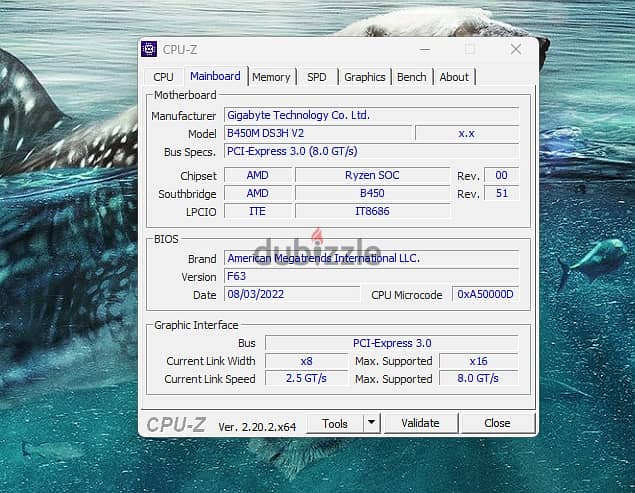Click the southbridge AMD vendor field

(x=258, y=193)
